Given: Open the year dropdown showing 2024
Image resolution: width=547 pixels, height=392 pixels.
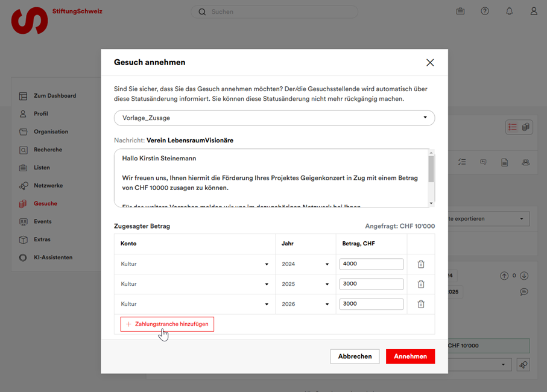Looking at the screenshot, I should tap(305, 264).
